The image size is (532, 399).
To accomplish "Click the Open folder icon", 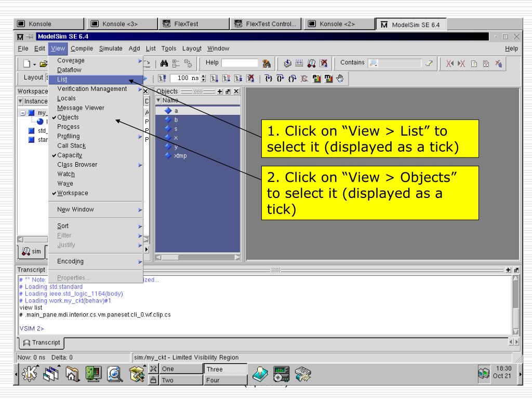I will (x=44, y=64).
